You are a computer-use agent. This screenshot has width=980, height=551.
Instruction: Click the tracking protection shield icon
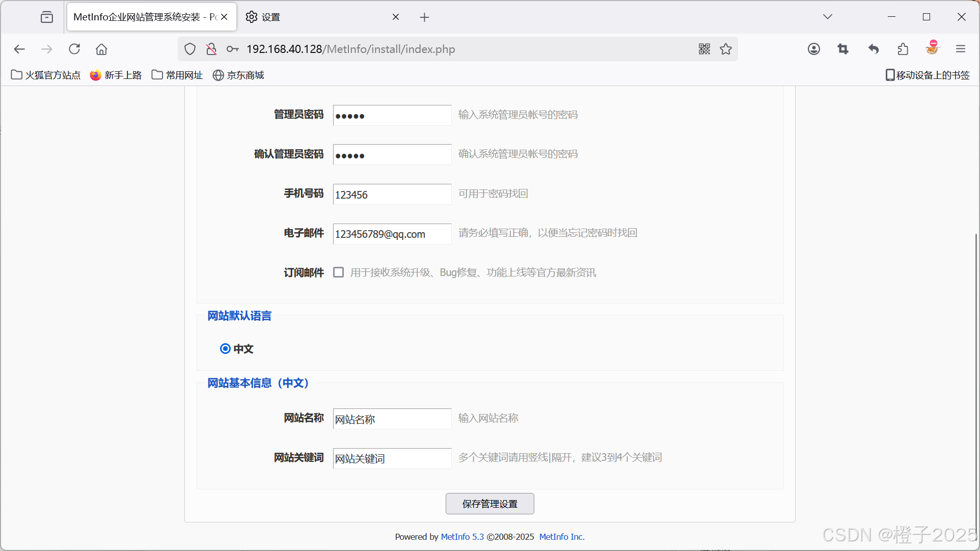tap(189, 49)
